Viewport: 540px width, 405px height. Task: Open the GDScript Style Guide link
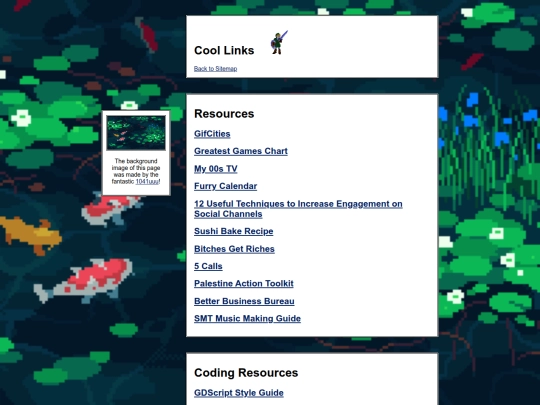tap(239, 393)
